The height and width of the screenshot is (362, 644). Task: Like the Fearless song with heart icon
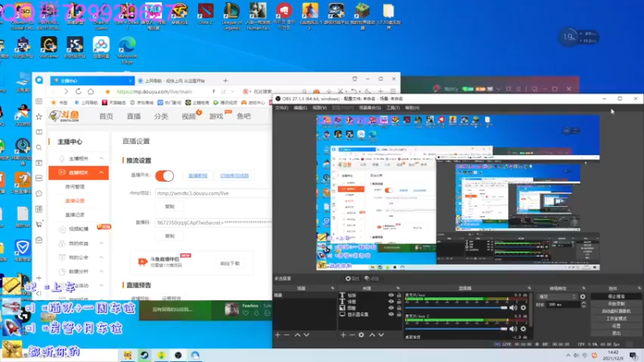(x=246, y=313)
